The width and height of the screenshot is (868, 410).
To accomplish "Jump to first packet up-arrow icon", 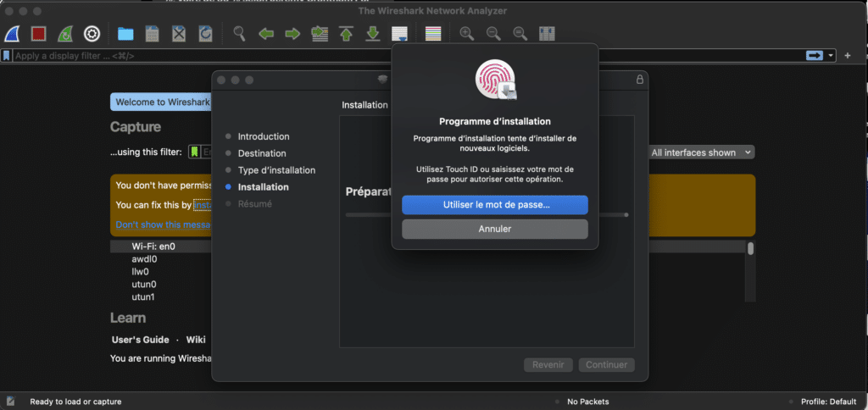I will (347, 34).
